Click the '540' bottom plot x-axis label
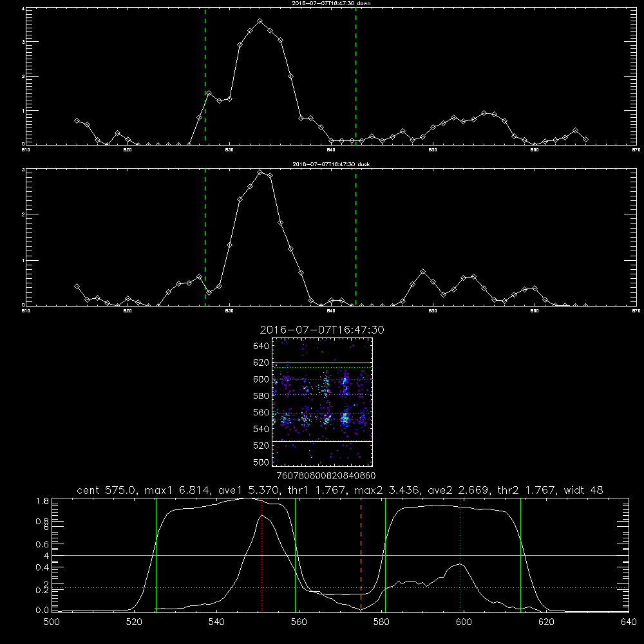644x644 pixels. pos(216,622)
